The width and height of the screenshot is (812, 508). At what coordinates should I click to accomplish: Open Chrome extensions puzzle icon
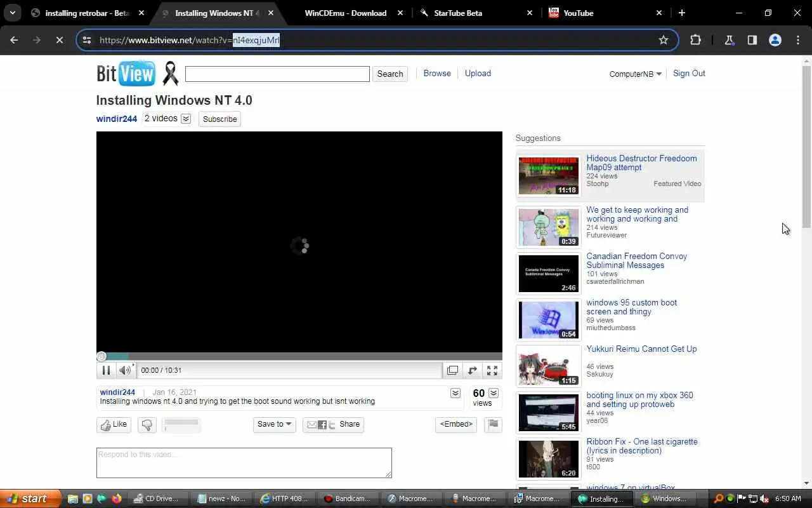(x=695, y=40)
